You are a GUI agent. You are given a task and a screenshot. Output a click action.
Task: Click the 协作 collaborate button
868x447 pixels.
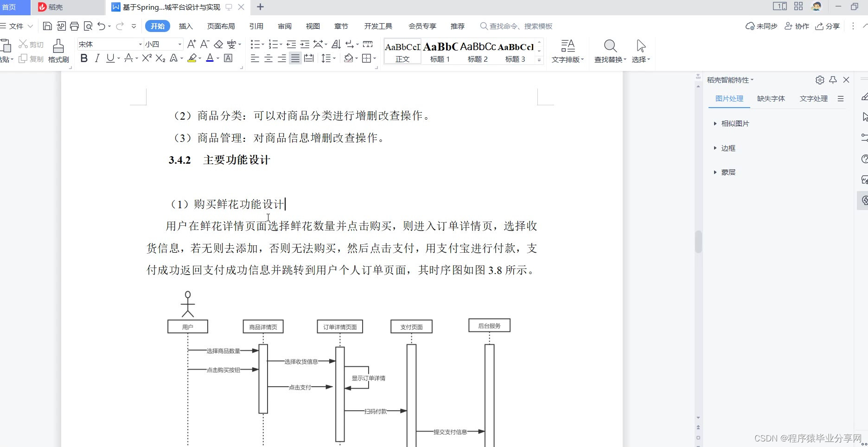tap(797, 26)
